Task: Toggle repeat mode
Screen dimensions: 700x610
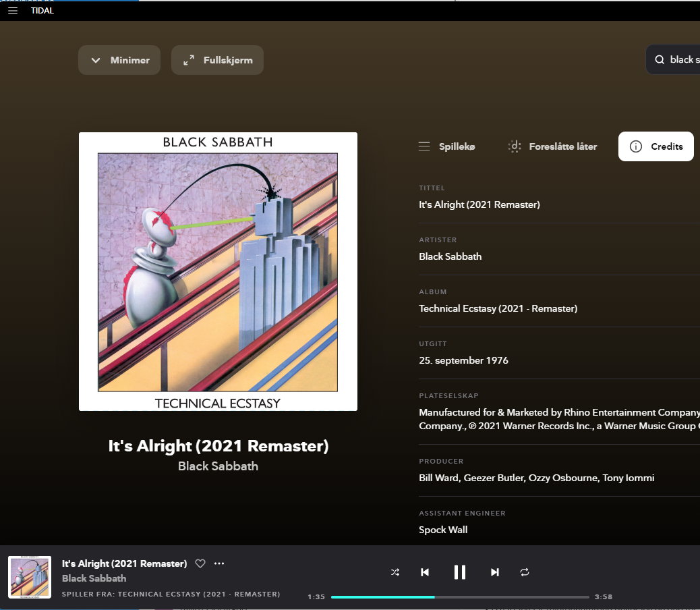Action: [525, 572]
